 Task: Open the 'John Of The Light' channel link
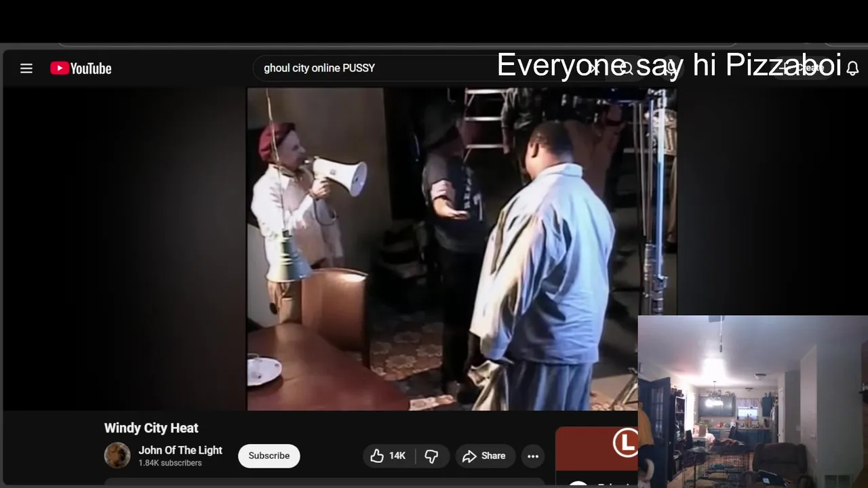(x=180, y=450)
